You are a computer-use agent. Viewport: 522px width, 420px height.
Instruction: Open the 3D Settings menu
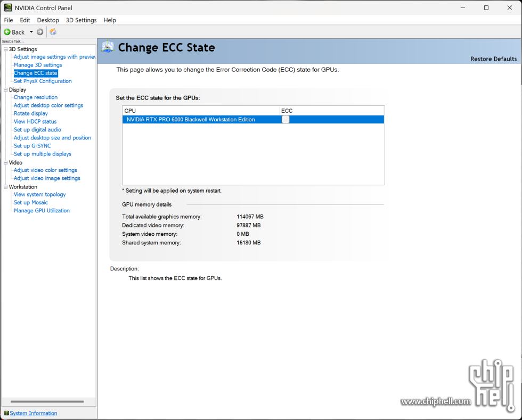click(x=81, y=20)
